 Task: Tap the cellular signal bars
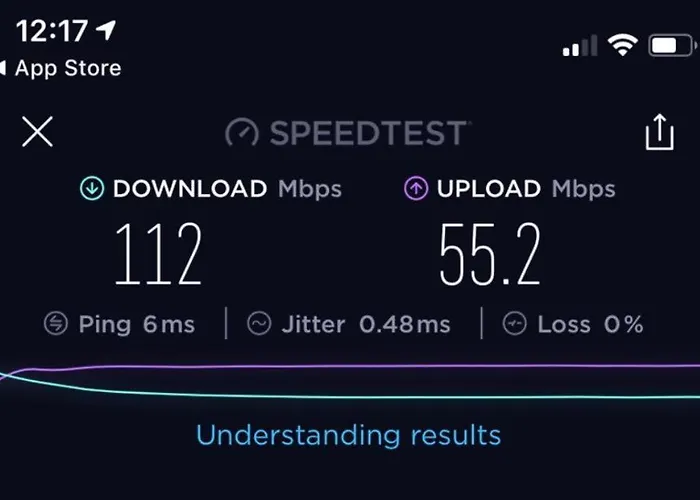point(580,45)
